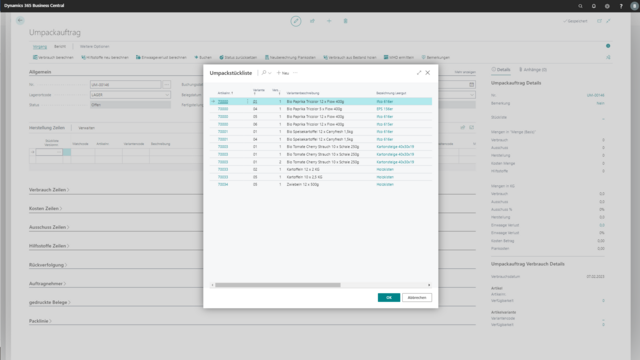Select the Kartoffeln 10 x 2,5 KG row
Image resolution: width=640 pixels, height=360 pixels.
(x=321, y=177)
